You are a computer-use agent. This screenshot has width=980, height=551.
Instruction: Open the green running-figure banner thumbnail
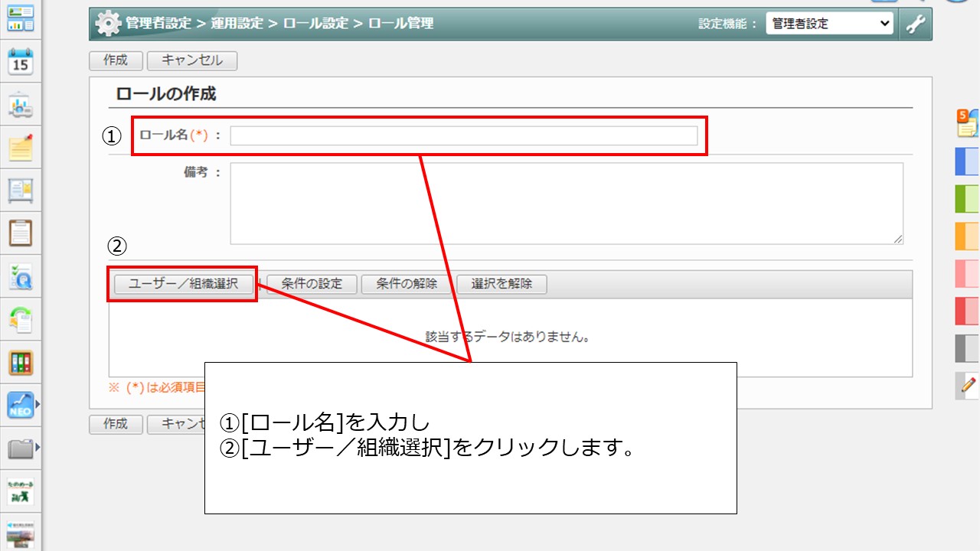21,491
